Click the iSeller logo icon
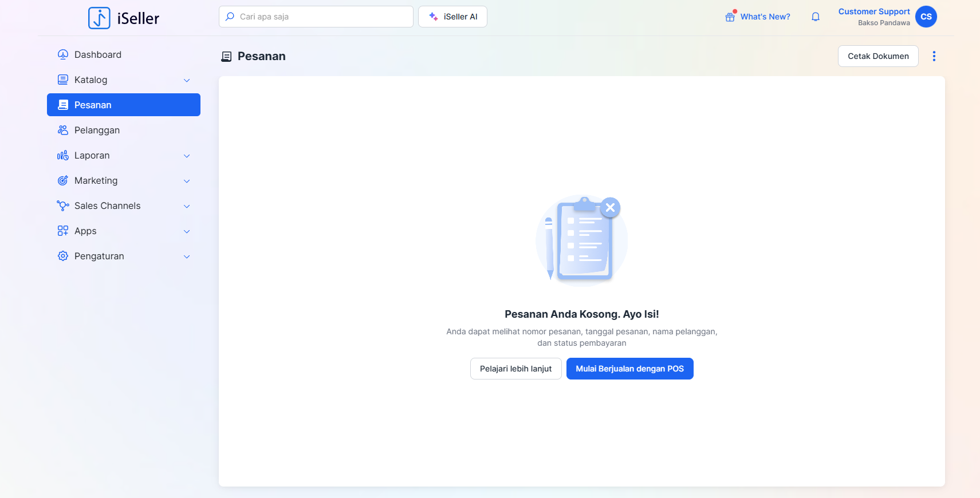Image resolution: width=980 pixels, height=498 pixels. [x=99, y=18]
